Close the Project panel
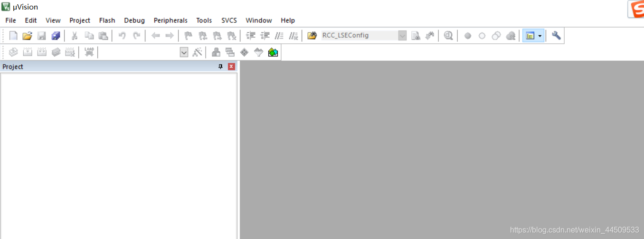This screenshot has height=239, width=644. 231,67
